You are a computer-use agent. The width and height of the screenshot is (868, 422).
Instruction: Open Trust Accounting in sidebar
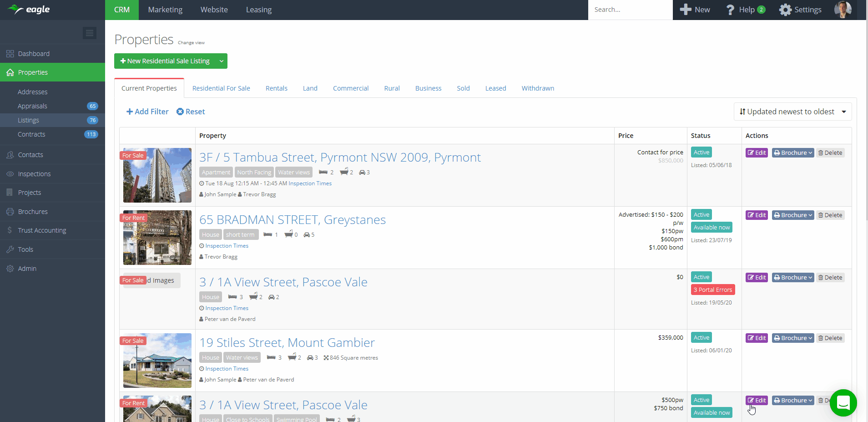(x=42, y=230)
